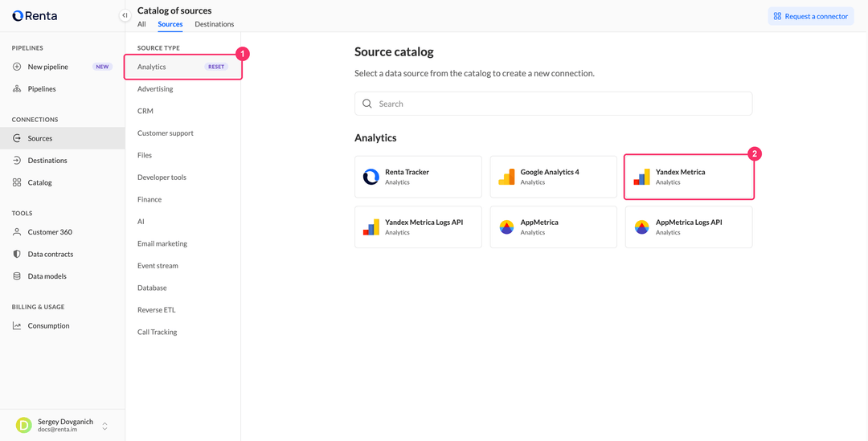Image resolution: width=868 pixels, height=441 pixels.
Task: Switch to the Destinations tab
Action: tap(215, 24)
